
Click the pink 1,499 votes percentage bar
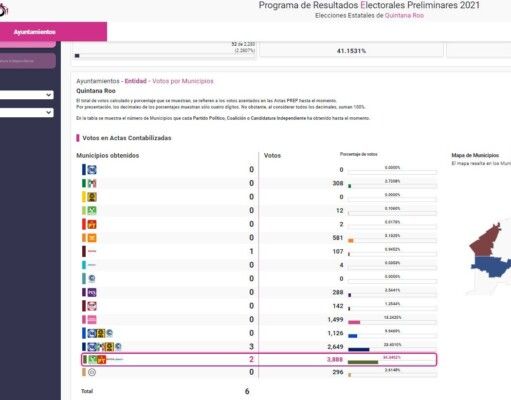click(354, 322)
